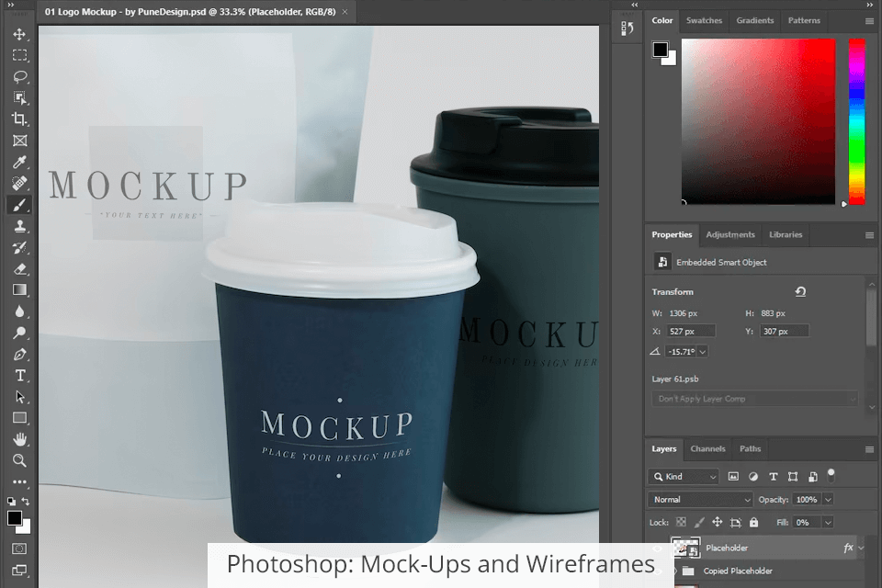Toggle the type layer filter

pyautogui.click(x=773, y=477)
